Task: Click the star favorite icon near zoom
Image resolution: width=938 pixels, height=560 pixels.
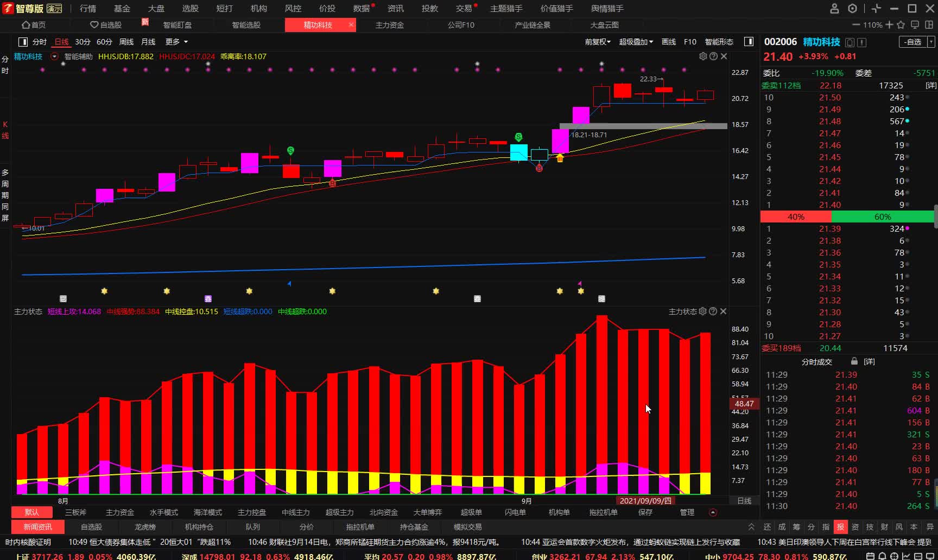Action: coord(901,25)
